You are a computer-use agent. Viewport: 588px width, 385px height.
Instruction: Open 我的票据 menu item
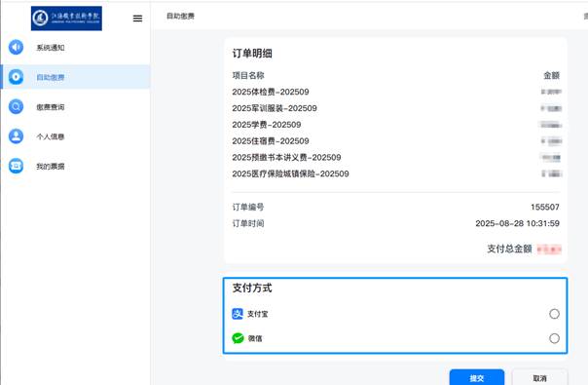point(51,167)
